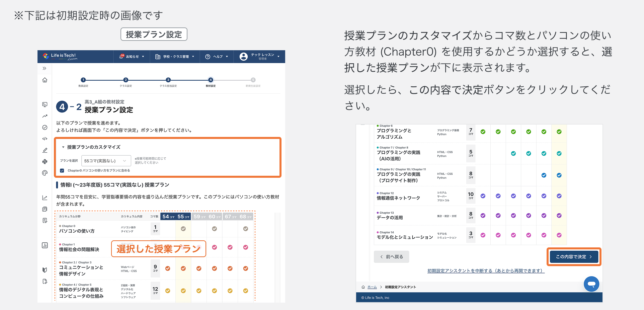Screen dimensions: 644x310
Task: Click the building icon for school management
Action: pos(158,57)
